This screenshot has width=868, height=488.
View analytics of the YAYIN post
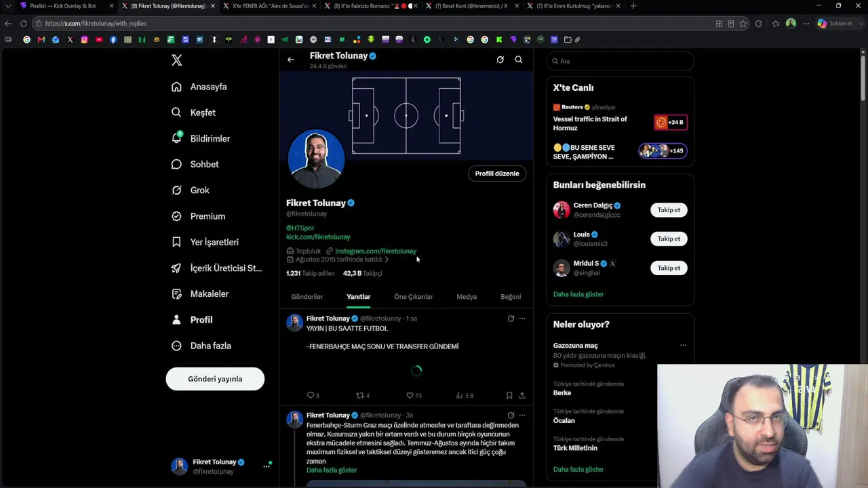click(x=465, y=395)
